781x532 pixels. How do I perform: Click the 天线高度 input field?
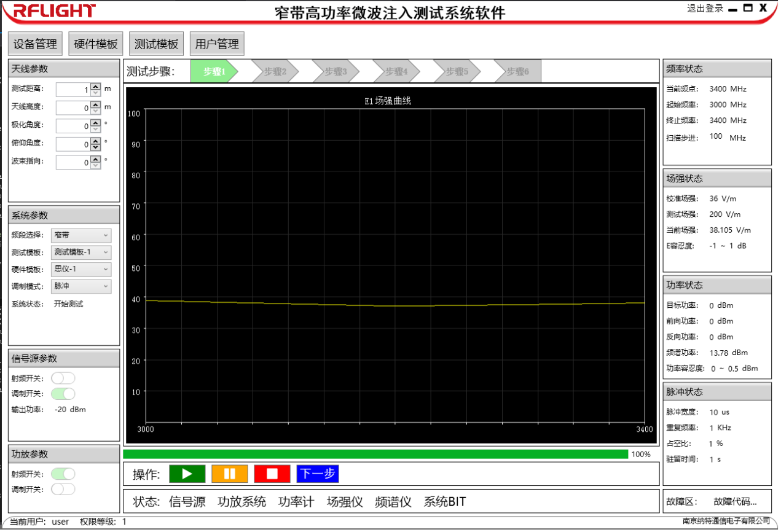tap(73, 108)
